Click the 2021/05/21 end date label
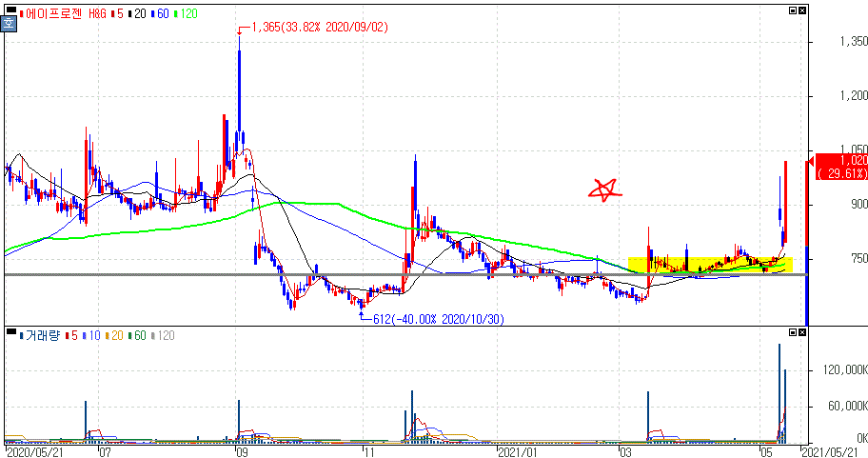 click(x=829, y=452)
